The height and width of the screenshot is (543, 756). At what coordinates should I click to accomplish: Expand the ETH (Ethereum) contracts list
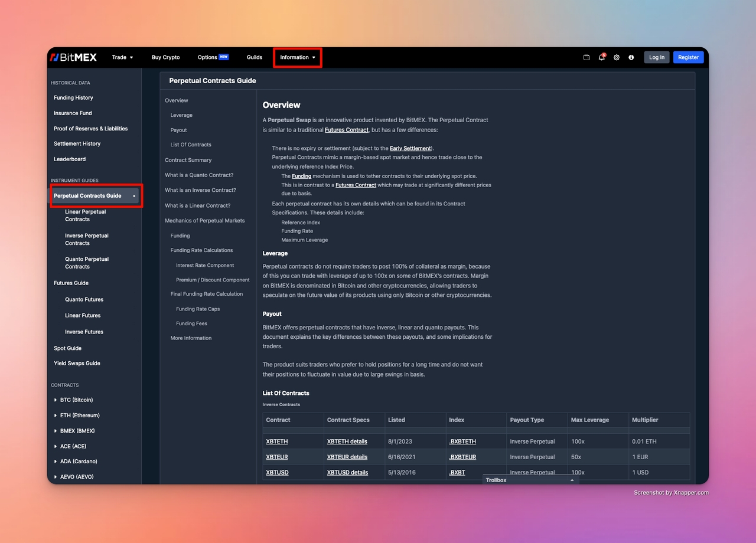coord(56,416)
